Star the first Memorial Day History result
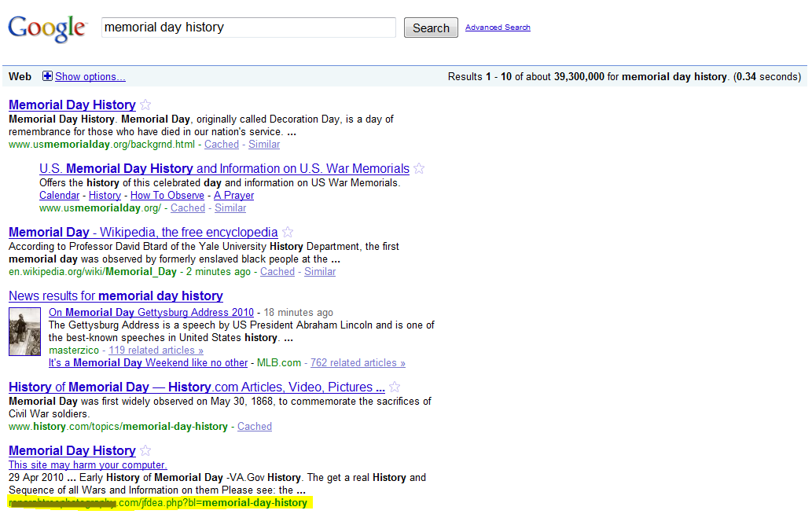 [x=145, y=105]
